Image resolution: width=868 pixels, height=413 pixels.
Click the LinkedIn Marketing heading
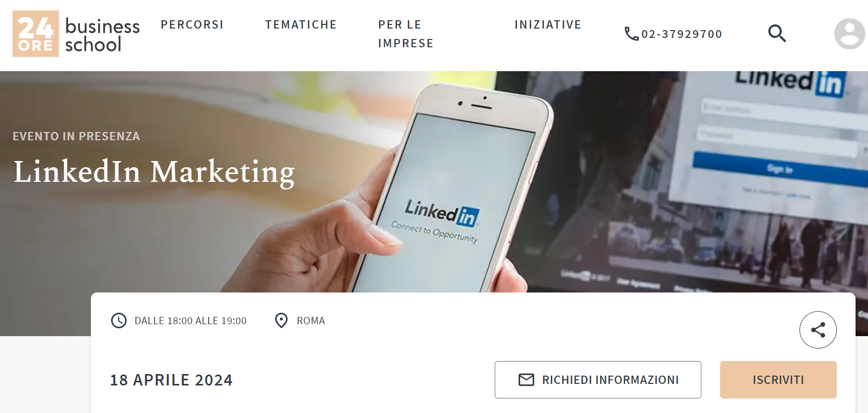click(154, 172)
